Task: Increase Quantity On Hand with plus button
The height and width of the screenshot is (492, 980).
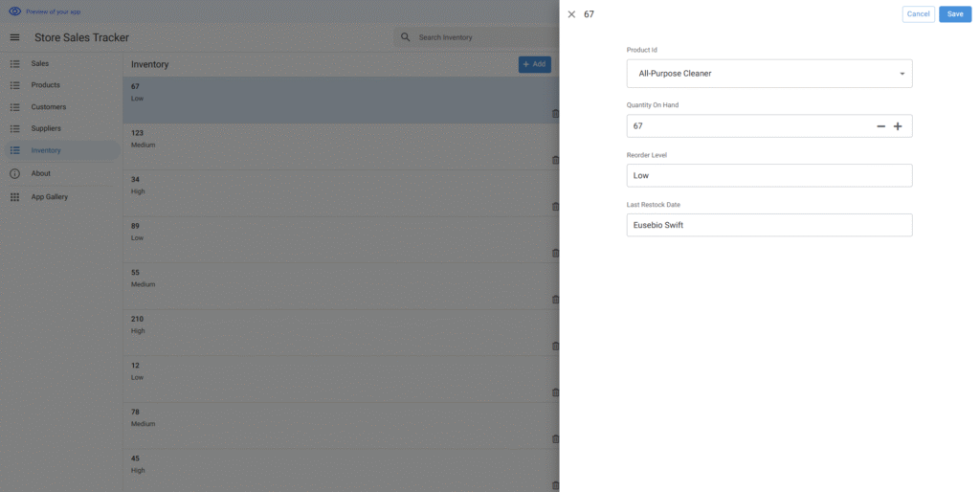Action: coord(898,126)
